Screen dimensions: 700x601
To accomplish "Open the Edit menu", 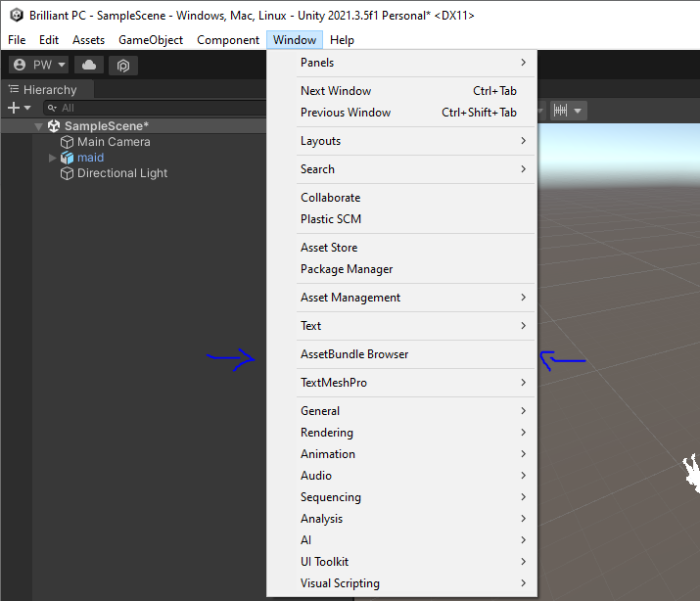I will (49, 40).
